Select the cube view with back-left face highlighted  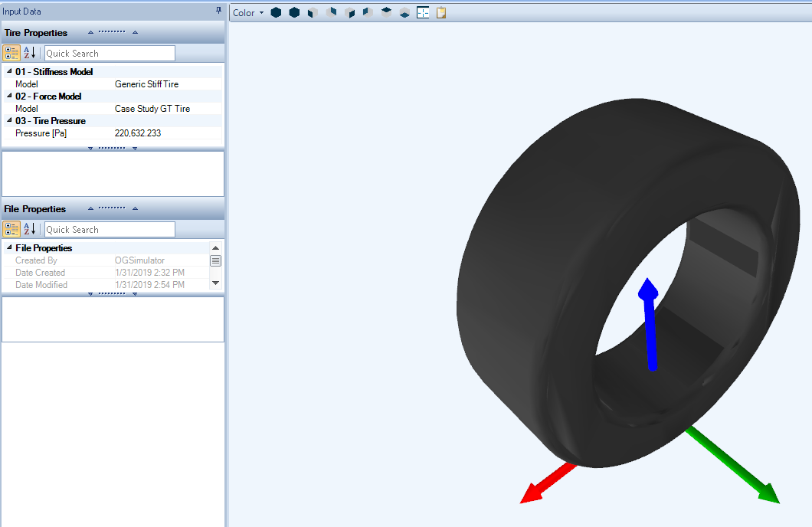tap(368, 12)
